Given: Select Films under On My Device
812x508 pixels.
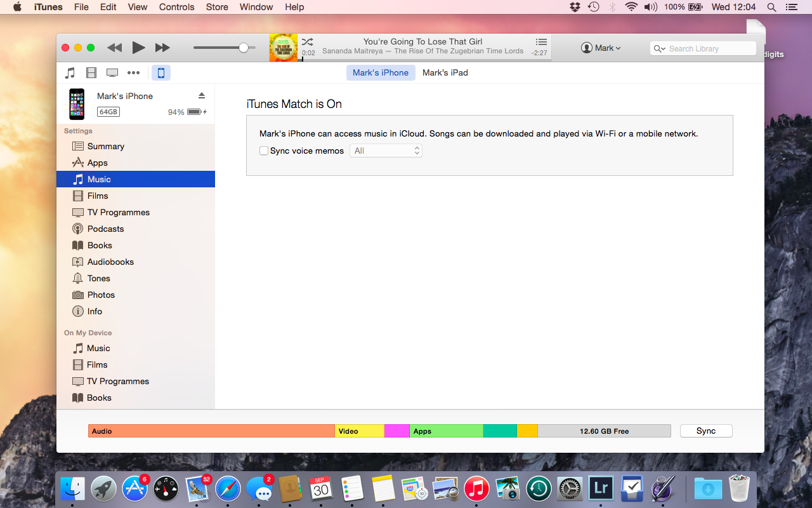Looking at the screenshot, I should coord(136,364).
